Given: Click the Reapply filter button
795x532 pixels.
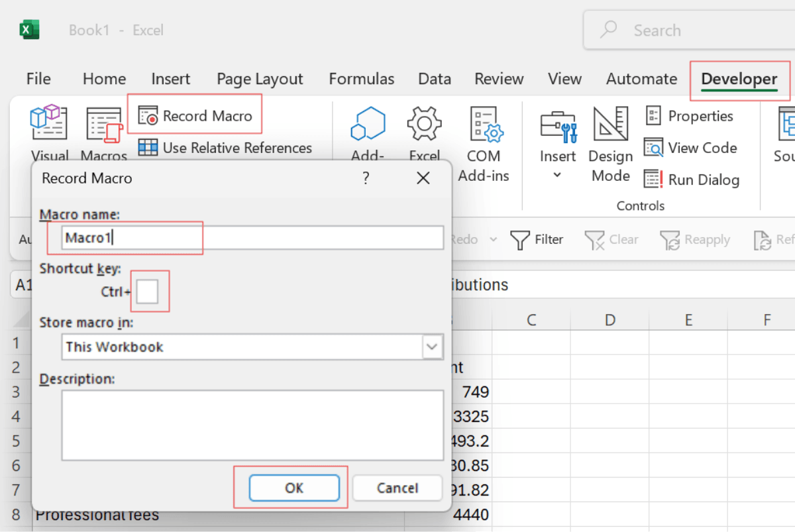Looking at the screenshot, I should 695,240.
